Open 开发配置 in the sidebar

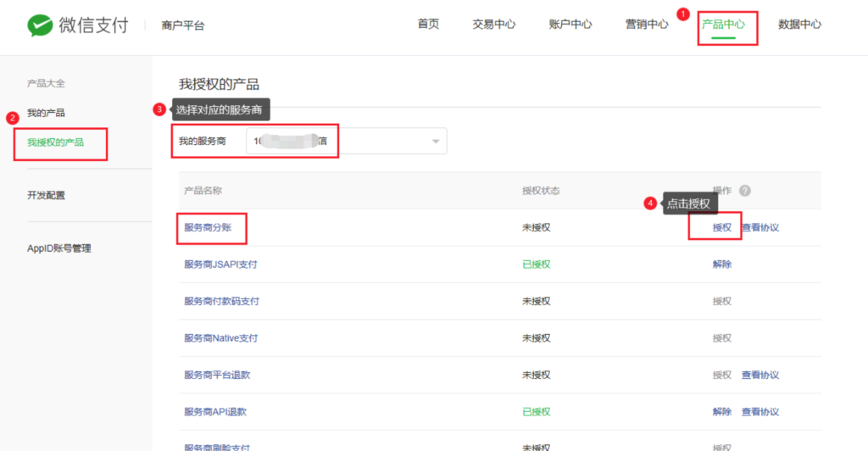[46, 196]
